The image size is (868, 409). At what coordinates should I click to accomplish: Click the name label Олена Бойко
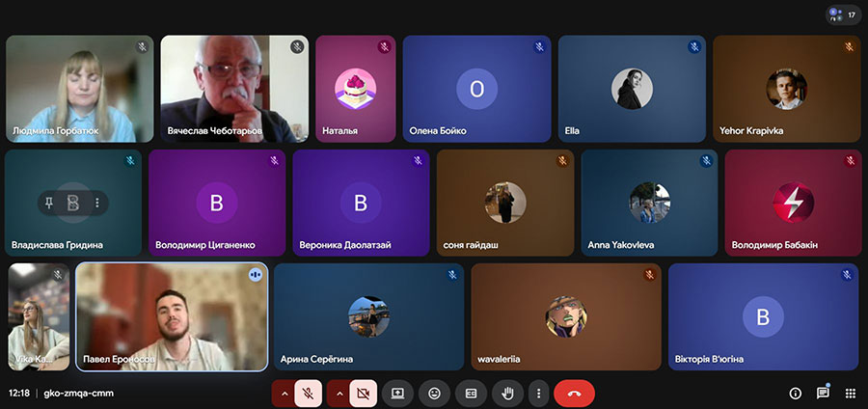[437, 131]
